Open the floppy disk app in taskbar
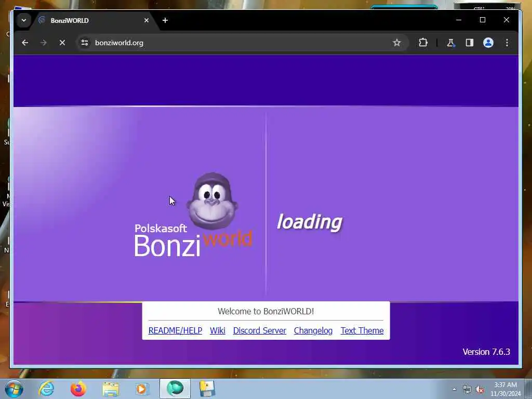This screenshot has height=399, width=532. point(207,389)
